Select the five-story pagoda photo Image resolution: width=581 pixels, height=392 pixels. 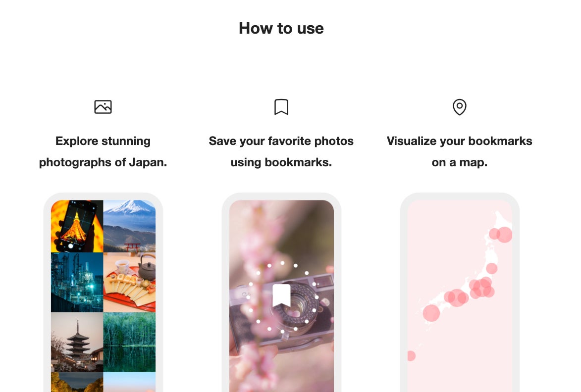pyautogui.click(x=77, y=342)
